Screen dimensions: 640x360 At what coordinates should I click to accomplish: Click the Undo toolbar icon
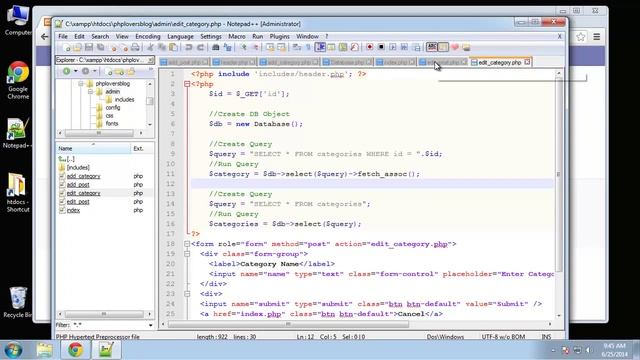click(189, 47)
